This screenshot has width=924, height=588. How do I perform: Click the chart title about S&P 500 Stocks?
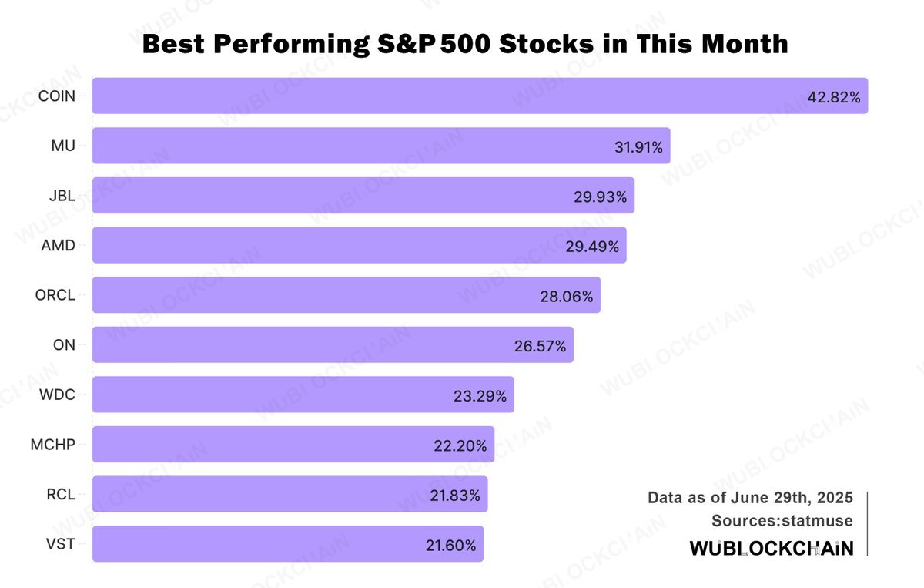tap(465, 44)
